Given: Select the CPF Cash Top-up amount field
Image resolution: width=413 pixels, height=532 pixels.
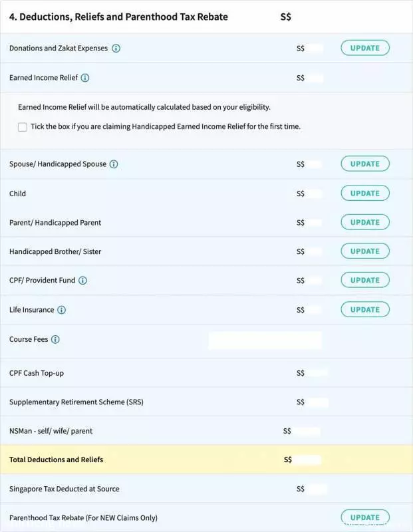Looking at the screenshot, I should point(317,373).
